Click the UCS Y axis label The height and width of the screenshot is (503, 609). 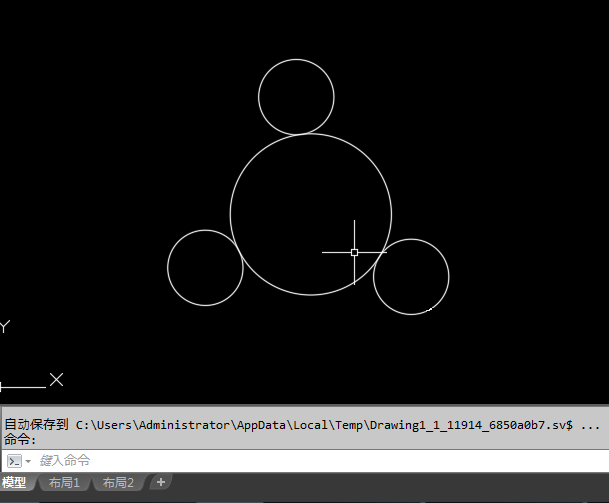pyautogui.click(x=5, y=327)
